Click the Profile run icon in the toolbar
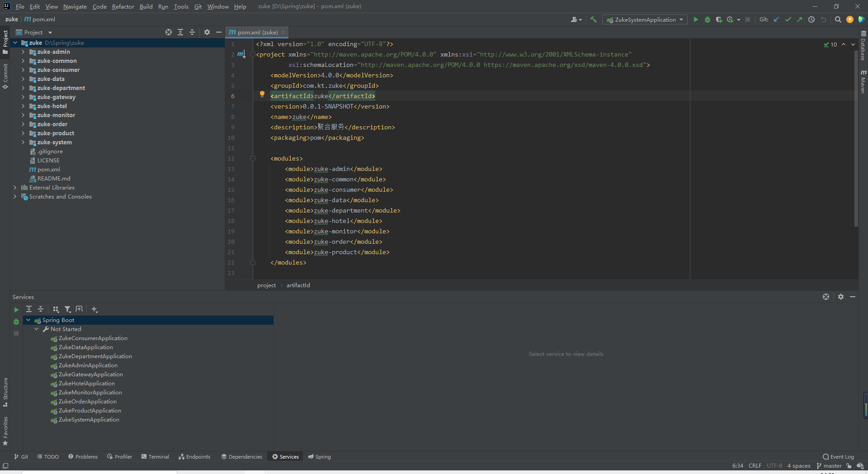The height and width of the screenshot is (474, 868). [x=730, y=19]
